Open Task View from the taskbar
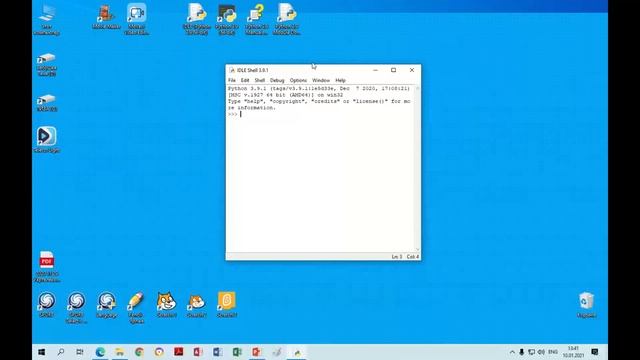This screenshot has width=640, height=360. [80, 352]
